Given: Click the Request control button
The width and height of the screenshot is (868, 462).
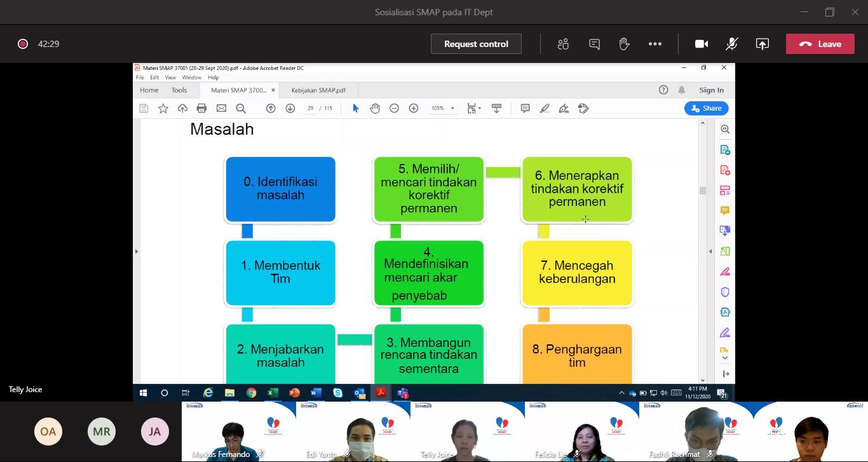Looking at the screenshot, I should (x=476, y=44).
